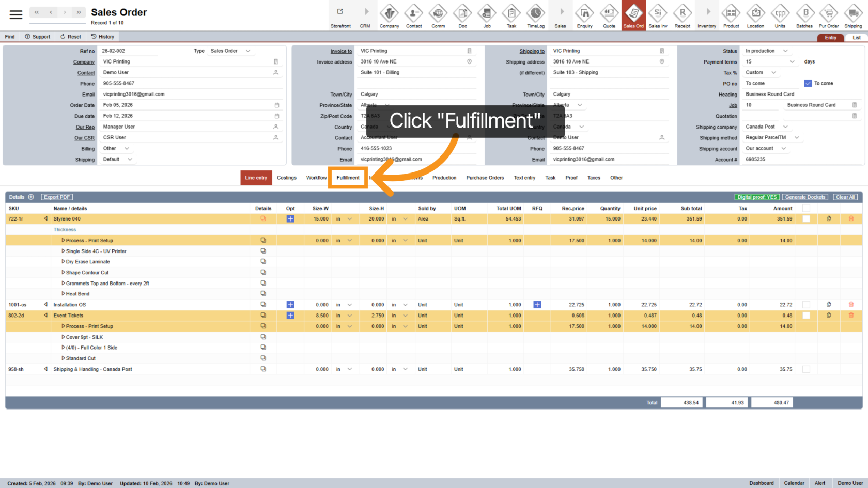Open the Quote module icon

[x=609, y=15]
